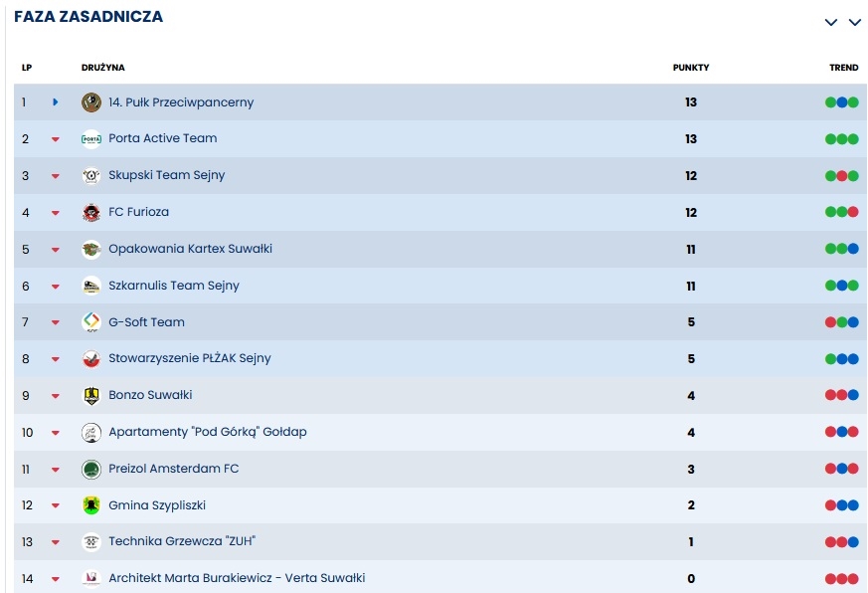Screen dimensions: 868x593
Task: Click the Apartamenty Pod Górką Gołdap logo
Action: (x=91, y=432)
